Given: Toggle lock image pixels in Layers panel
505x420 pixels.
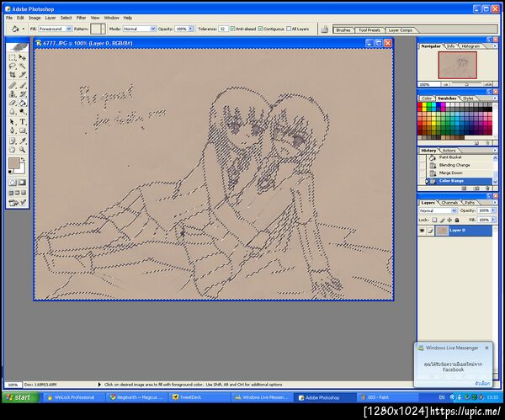Looking at the screenshot, I should point(442,221).
